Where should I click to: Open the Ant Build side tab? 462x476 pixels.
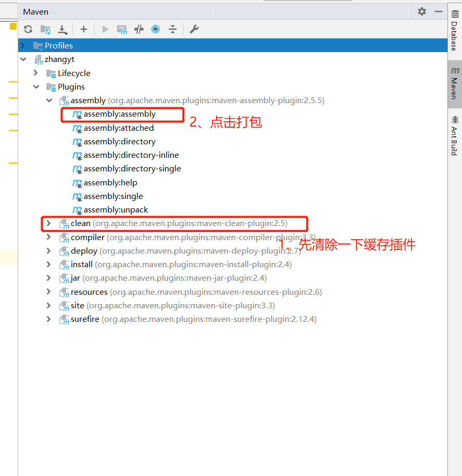point(454,136)
